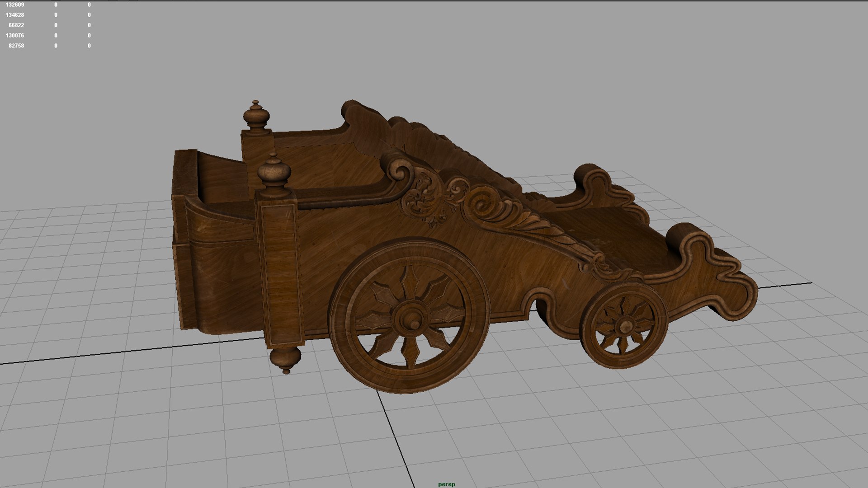Click the HUD count value 82758
The image size is (868, 488).
[16, 46]
